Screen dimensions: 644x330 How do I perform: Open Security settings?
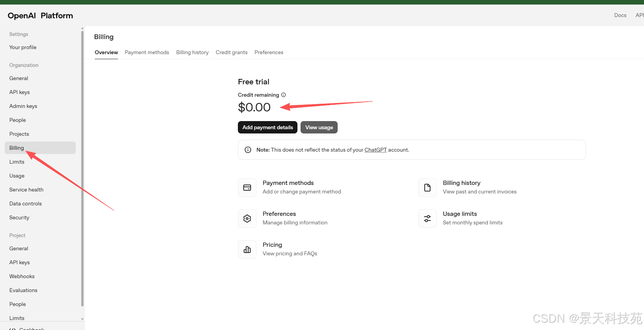[x=40, y=217]
